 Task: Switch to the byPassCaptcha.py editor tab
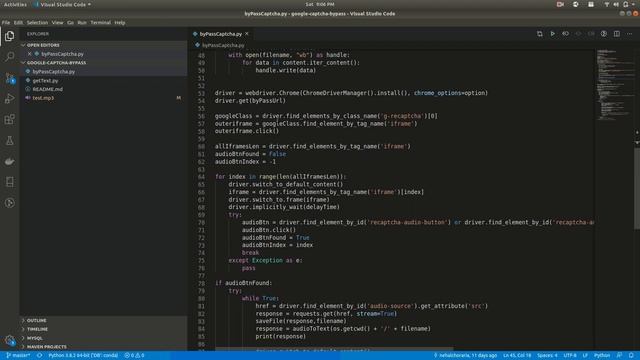[221, 34]
